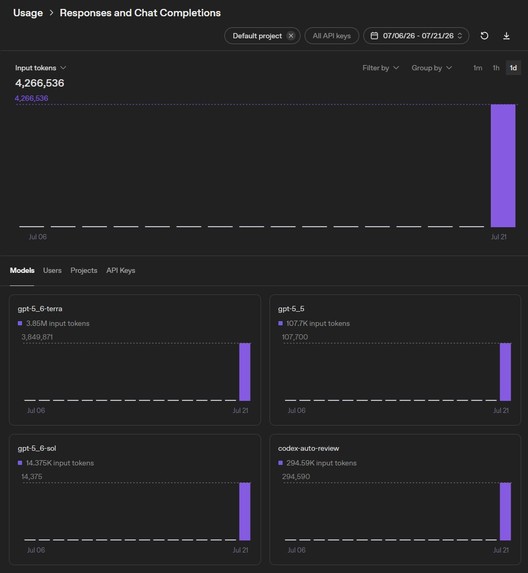Click Responses and Chat Completions breadcrumb
Image resolution: width=528 pixels, height=573 pixels.
(x=140, y=13)
